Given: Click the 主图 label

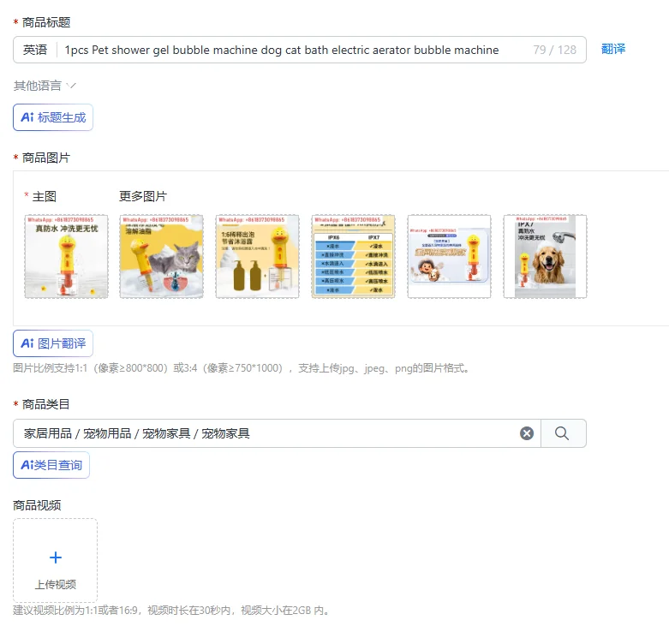Looking at the screenshot, I should (x=45, y=197).
